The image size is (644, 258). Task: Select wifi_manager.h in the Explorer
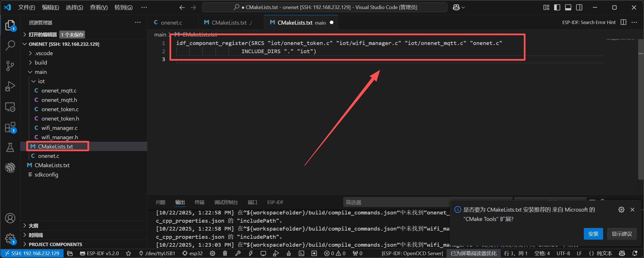pos(60,137)
